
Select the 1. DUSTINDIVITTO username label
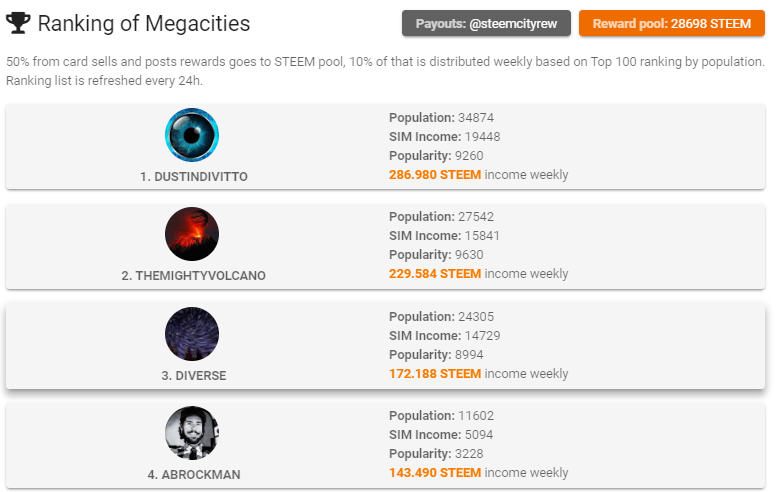[x=194, y=176]
